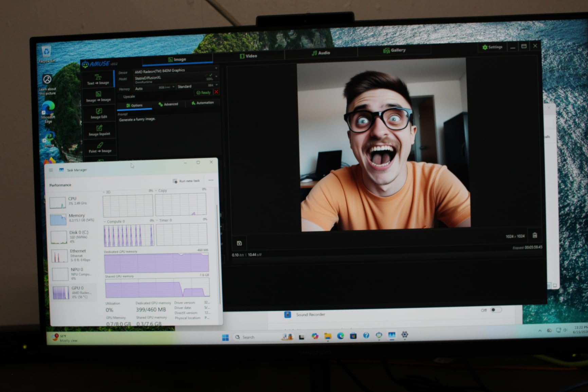Toggle the Upscale checkbox in Amuse
The width and height of the screenshot is (588, 392).
click(x=121, y=97)
